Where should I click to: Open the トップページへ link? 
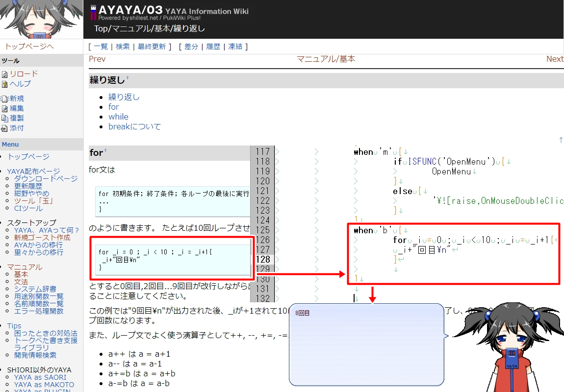coord(29,47)
